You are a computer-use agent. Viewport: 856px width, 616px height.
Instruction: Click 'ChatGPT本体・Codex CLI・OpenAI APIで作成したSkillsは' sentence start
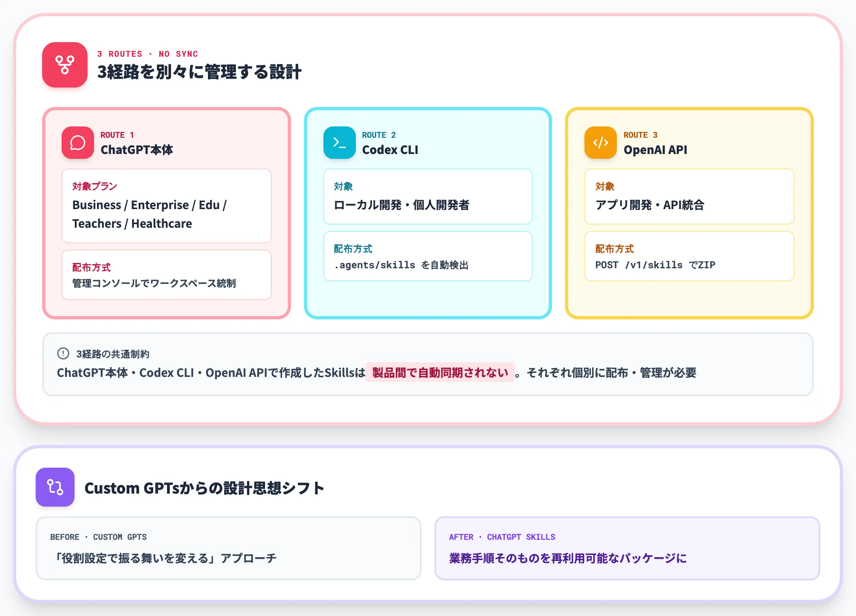(211, 373)
